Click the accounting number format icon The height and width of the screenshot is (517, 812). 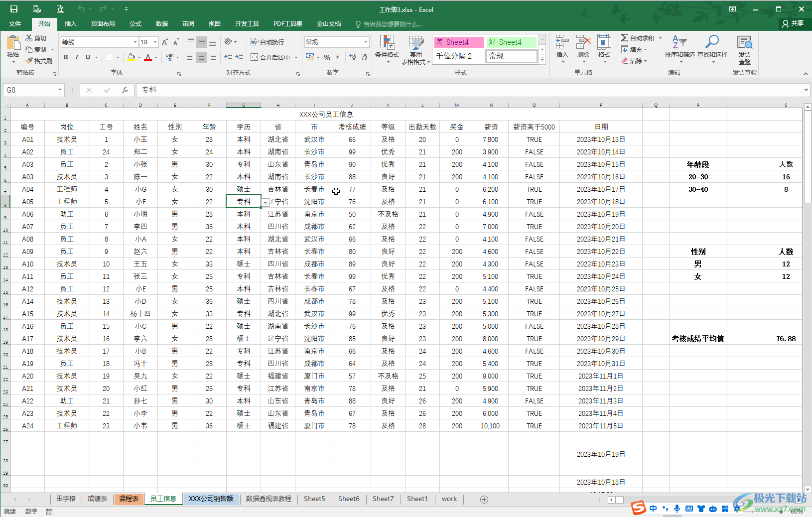tap(310, 57)
